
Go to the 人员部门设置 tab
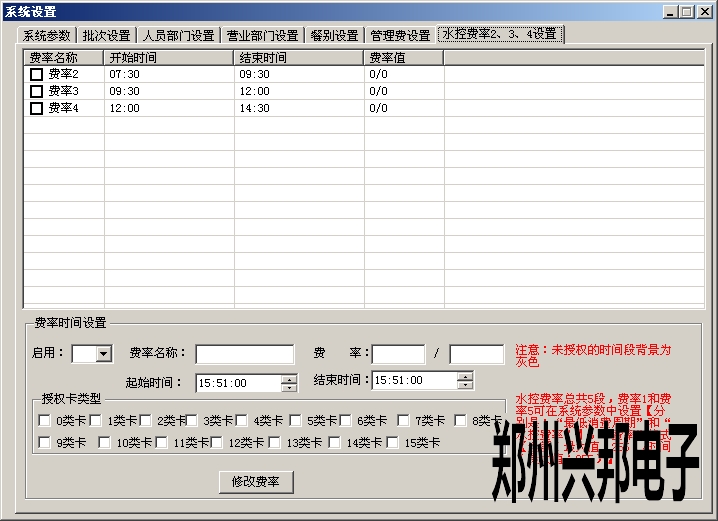pos(178,35)
